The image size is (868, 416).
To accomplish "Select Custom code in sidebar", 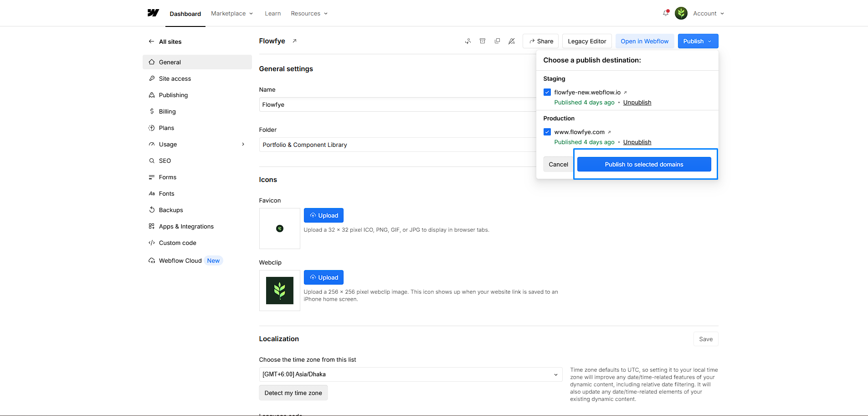I will (197, 243).
